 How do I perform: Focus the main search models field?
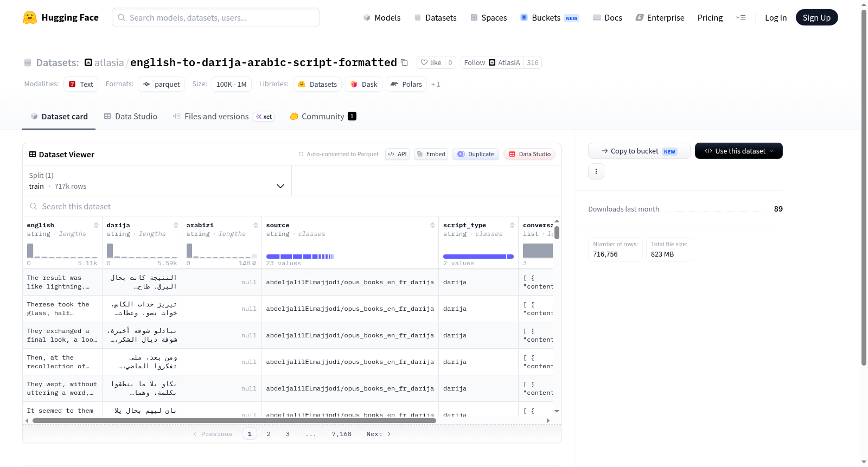[216, 17]
